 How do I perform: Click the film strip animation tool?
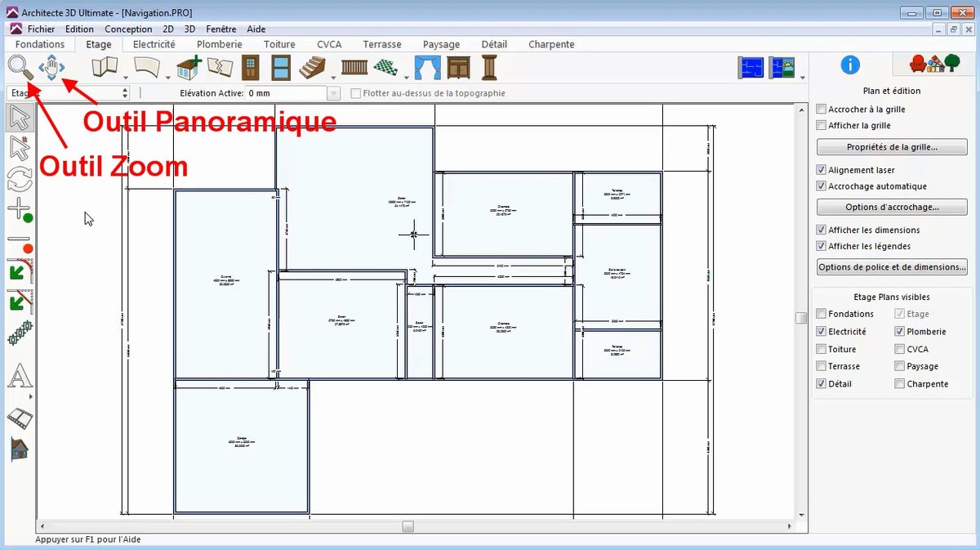20,418
